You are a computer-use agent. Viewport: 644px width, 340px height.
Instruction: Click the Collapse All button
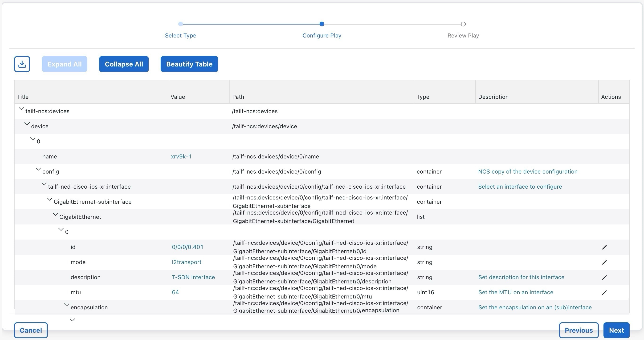[x=124, y=64]
